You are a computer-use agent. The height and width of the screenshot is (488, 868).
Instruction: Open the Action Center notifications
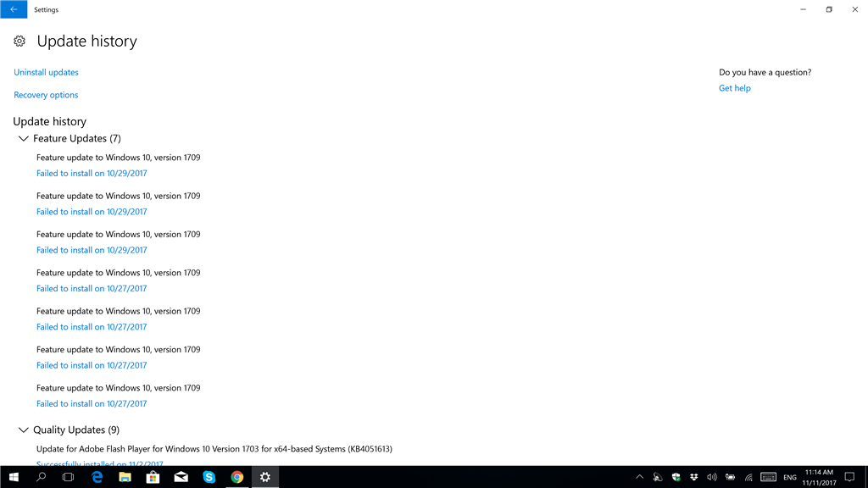(849, 477)
